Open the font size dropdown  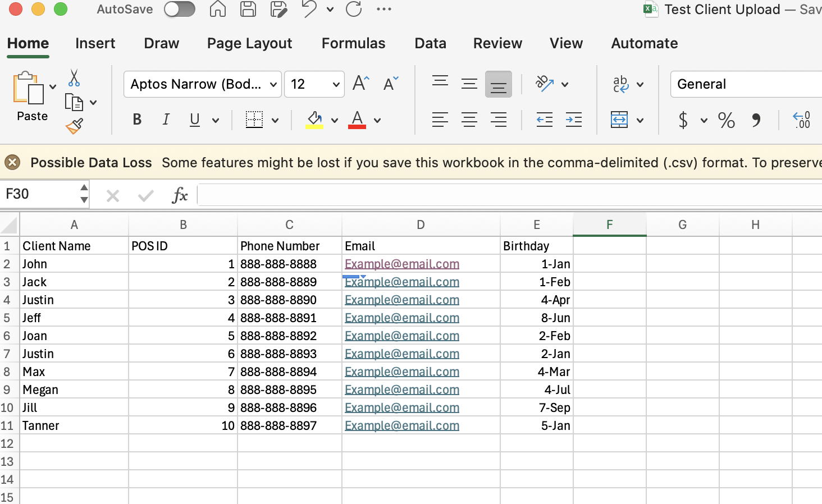(x=336, y=85)
